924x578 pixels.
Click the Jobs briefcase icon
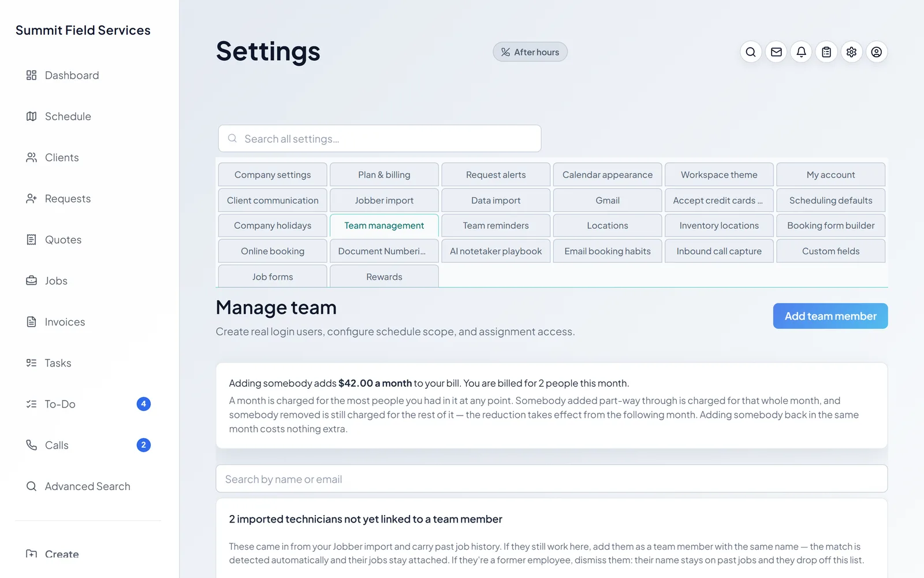coord(32,280)
